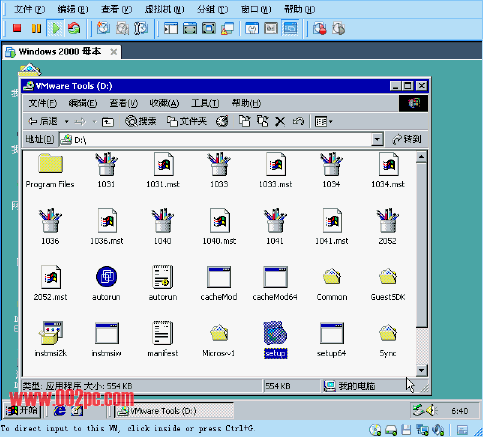This screenshot has height=437, width=483.
Task: Click the 文件夹 Folders button
Action: pyautogui.click(x=187, y=121)
